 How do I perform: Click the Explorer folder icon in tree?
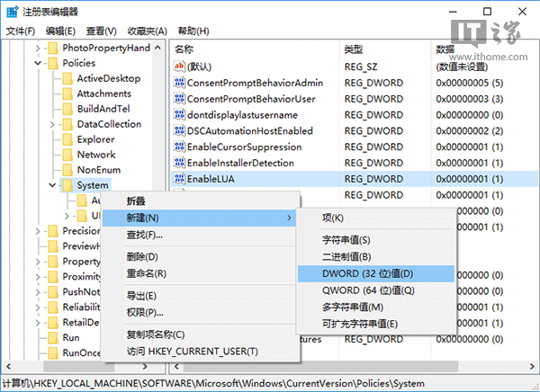(67, 139)
